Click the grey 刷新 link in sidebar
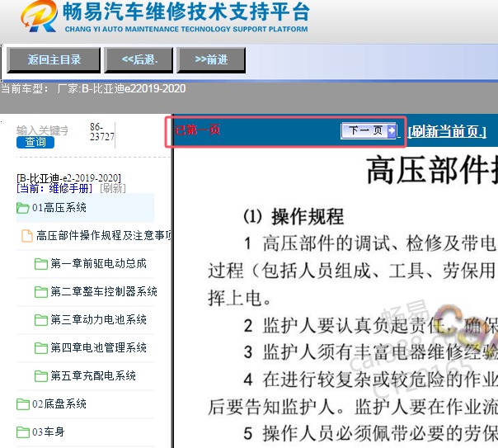 tap(113, 188)
